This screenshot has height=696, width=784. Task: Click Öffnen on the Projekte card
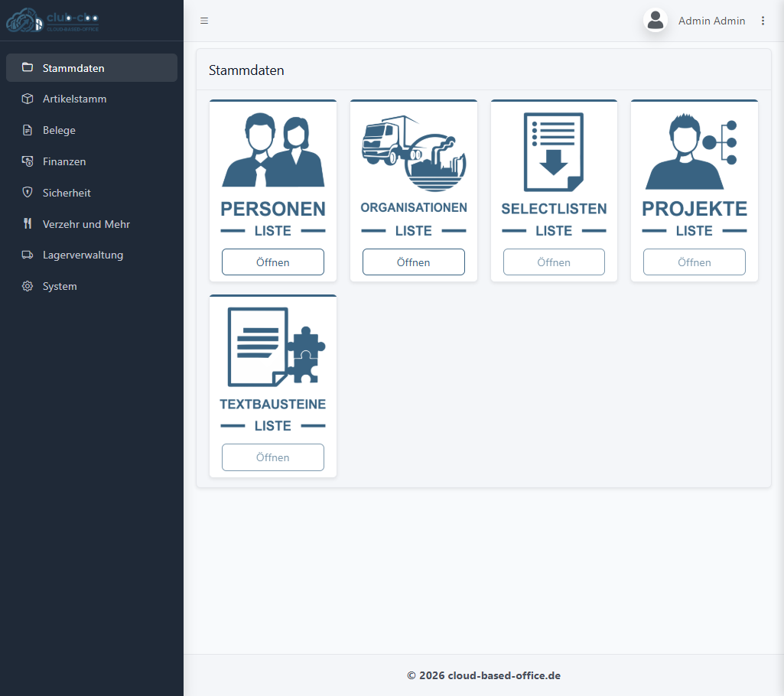[x=695, y=262]
